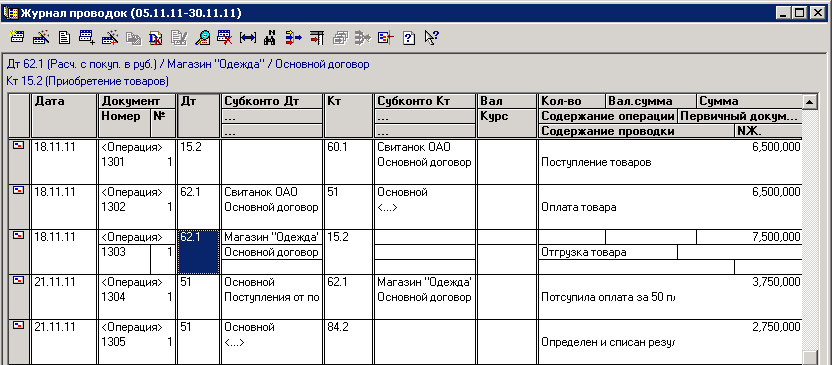
Task: Click the Вал.сумма column header
Action: tap(651, 101)
